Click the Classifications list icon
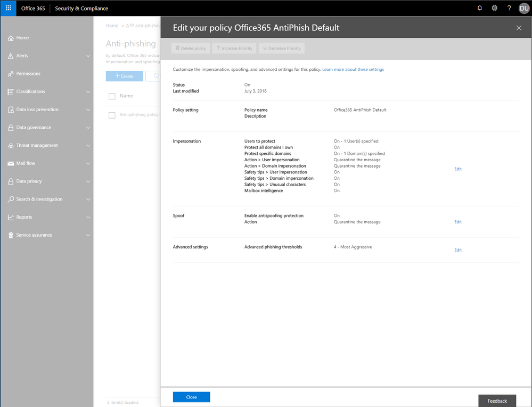532x407 pixels. 11,92
